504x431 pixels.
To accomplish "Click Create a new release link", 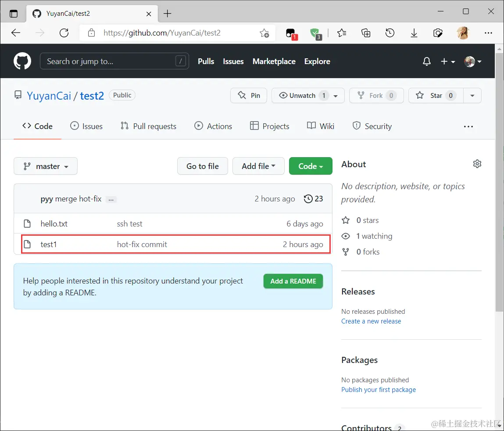I will pyautogui.click(x=371, y=321).
